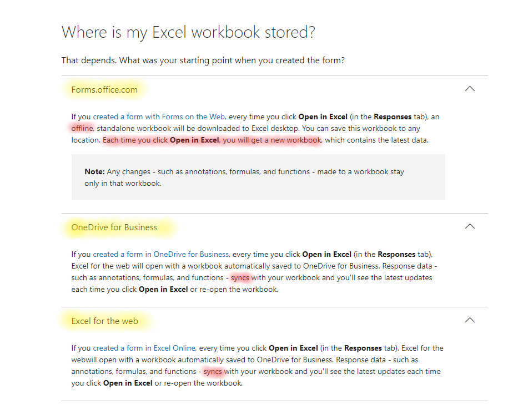Click 'syncs' in the Excel for the web paragraph

coord(213,371)
